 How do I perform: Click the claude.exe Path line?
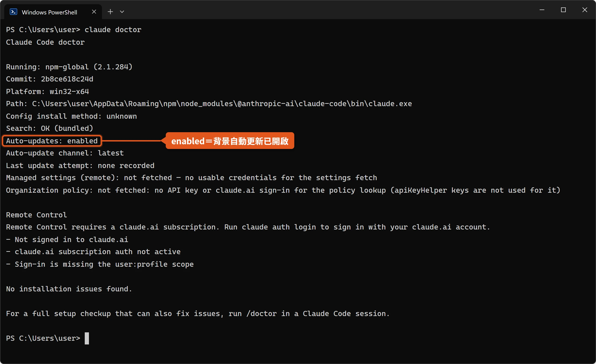(x=209, y=104)
